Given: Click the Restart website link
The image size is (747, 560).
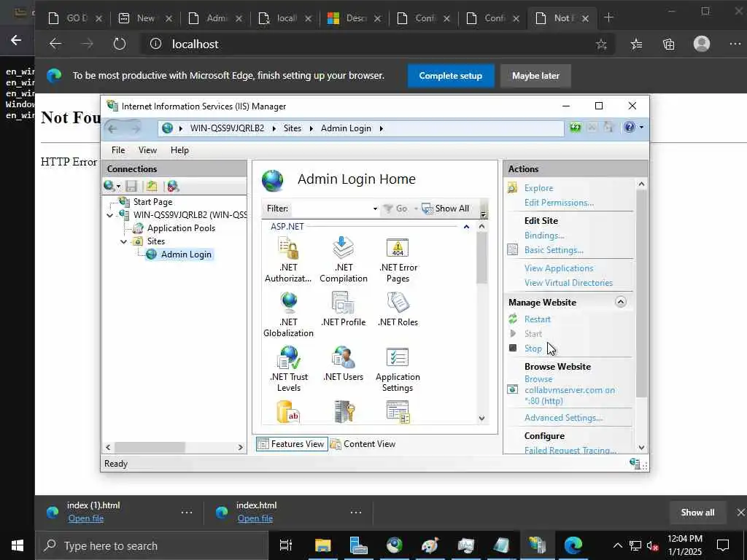Looking at the screenshot, I should [538, 319].
